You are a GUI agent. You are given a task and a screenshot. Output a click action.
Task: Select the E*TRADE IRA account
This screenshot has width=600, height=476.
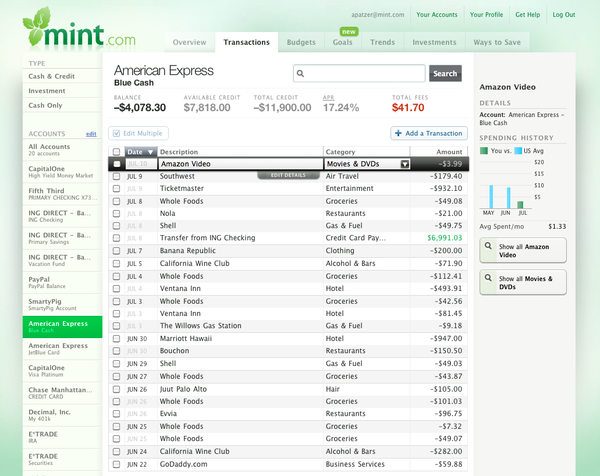[x=62, y=437]
